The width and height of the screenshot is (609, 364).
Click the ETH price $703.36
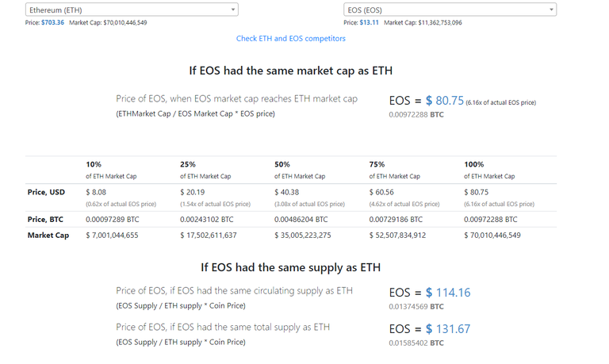coord(52,22)
